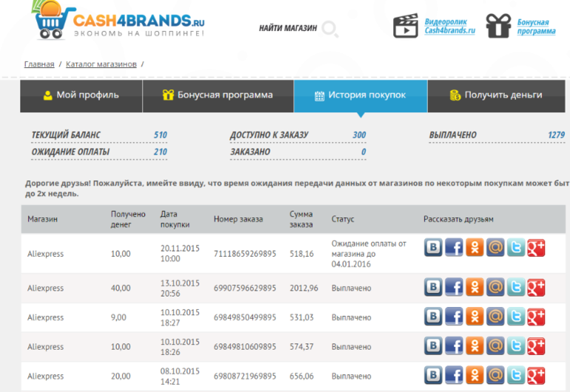Open the Получить деньги tab
Viewport: 570px width, 392px height.
tap(495, 95)
